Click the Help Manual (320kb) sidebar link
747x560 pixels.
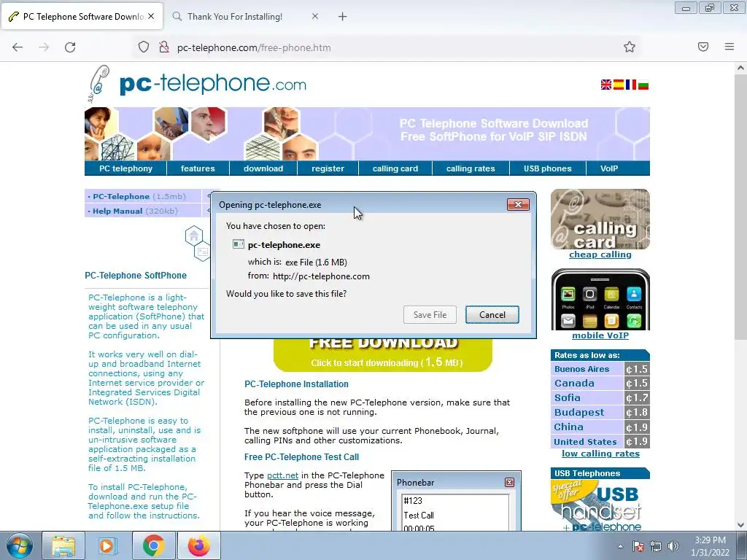point(135,211)
